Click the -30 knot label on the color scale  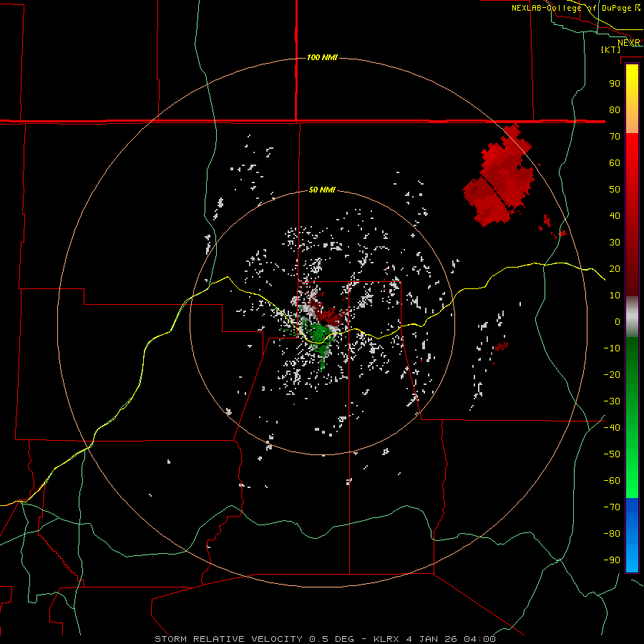coord(612,401)
